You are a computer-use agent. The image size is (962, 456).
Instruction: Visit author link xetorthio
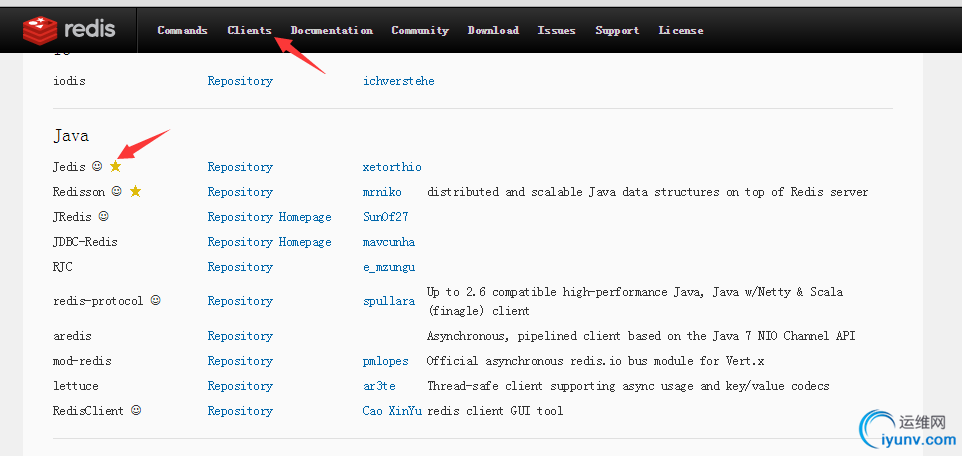pyautogui.click(x=392, y=167)
